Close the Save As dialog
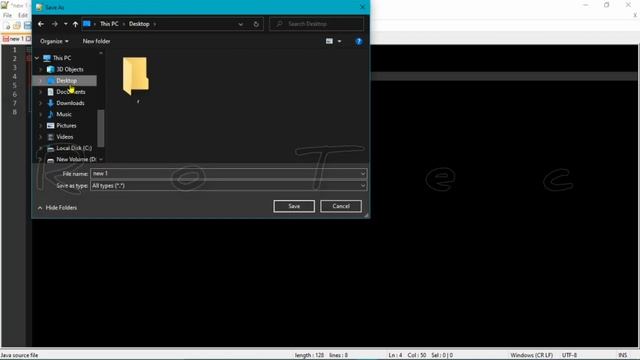 click(x=362, y=7)
